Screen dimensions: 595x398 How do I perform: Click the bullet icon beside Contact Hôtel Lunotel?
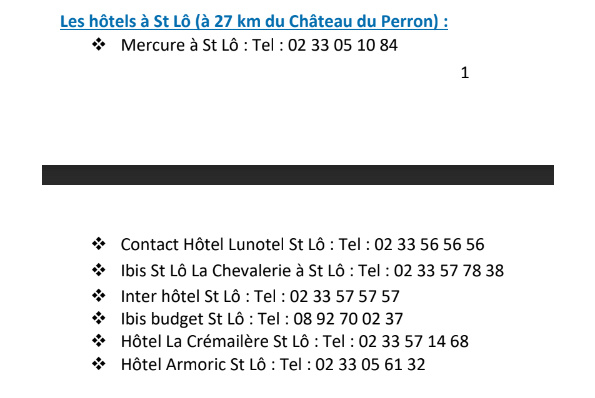(99, 244)
